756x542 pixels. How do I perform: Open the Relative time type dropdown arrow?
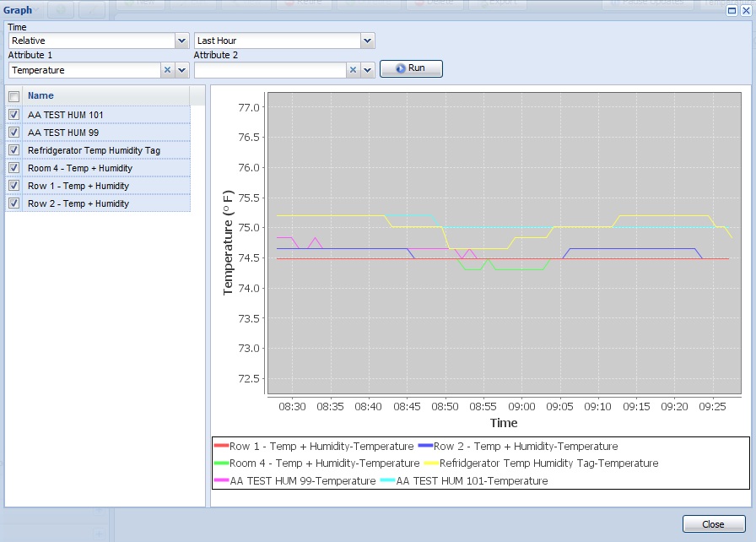181,41
